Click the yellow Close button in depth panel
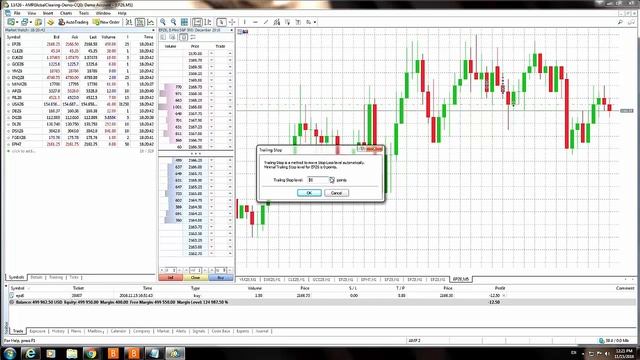 [196, 278]
